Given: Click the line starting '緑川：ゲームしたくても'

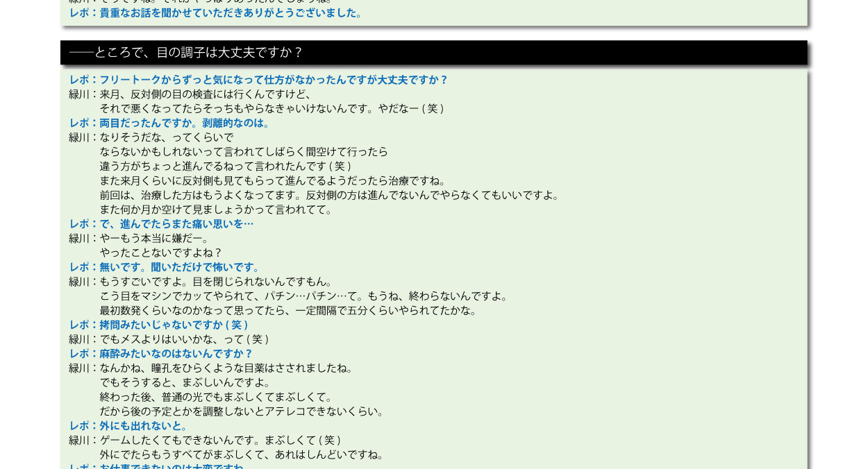Looking at the screenshot, I should pyautogui.click(x=206, y=441).
